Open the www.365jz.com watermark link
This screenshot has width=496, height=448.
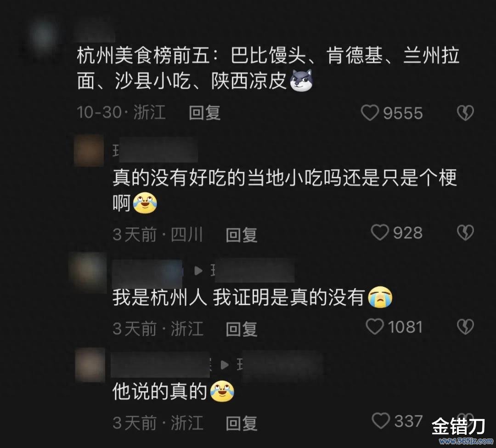pyautogui.click(x=466, y=441)
